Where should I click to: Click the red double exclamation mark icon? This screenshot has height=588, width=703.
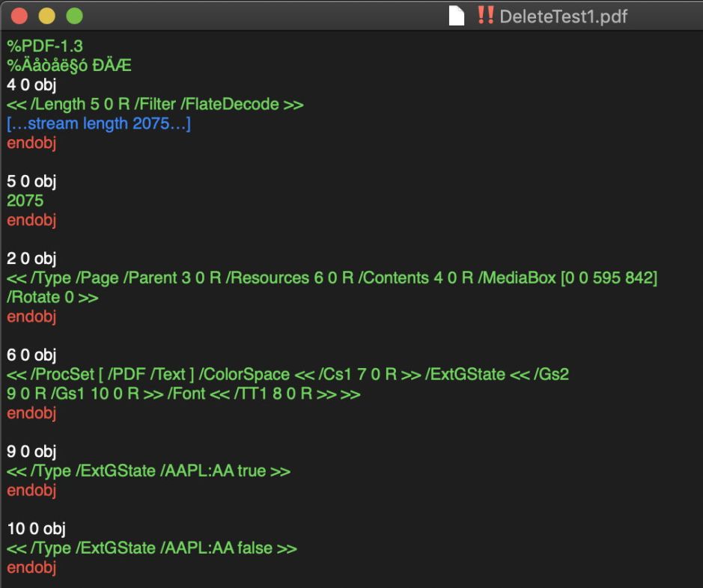click(x=484, y=16)
